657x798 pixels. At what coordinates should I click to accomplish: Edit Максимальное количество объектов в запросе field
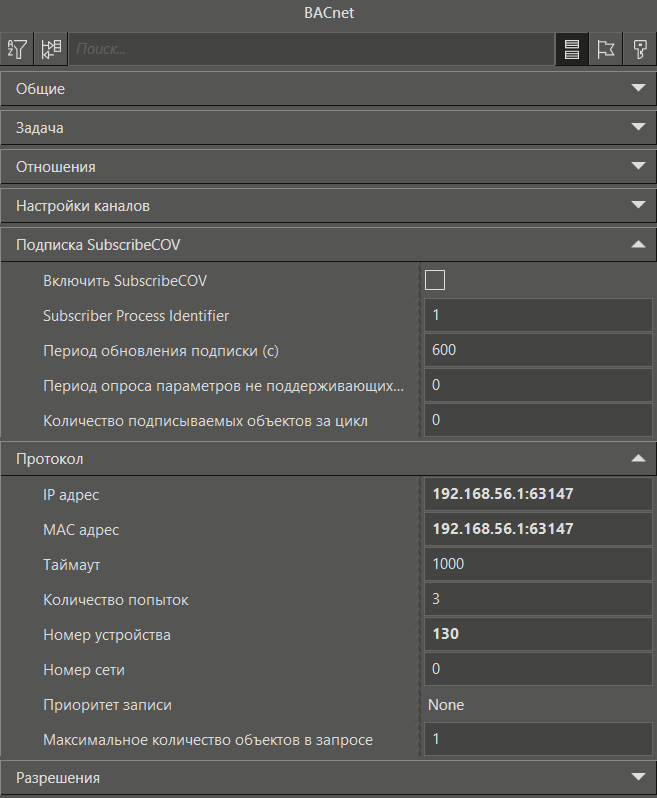pos(538,739)
